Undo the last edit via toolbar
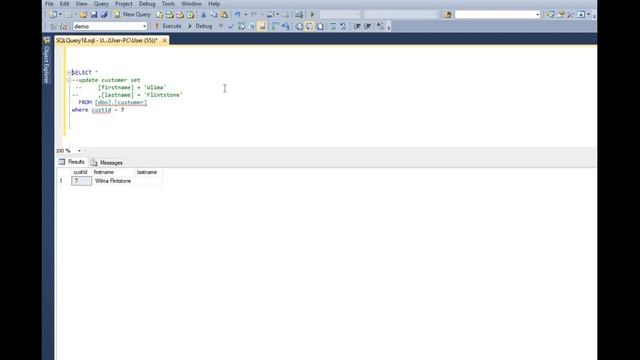640x360 pixels. coord(237,15)
